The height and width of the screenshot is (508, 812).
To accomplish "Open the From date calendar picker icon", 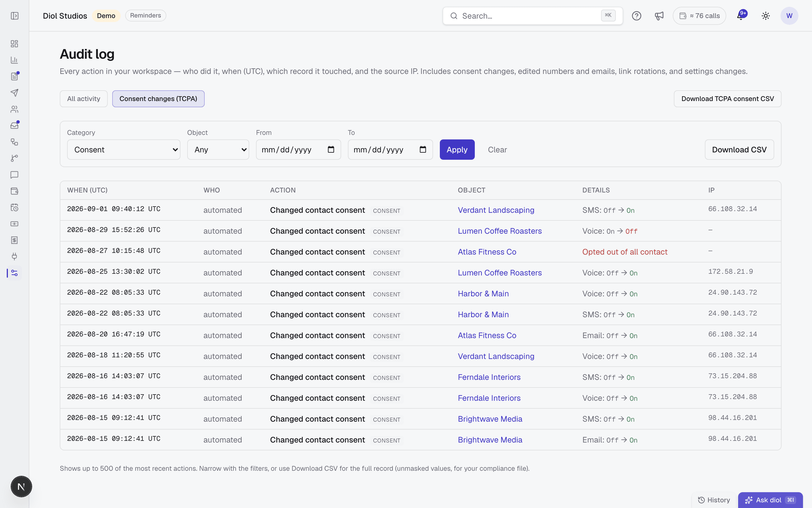I will (331, 150).
